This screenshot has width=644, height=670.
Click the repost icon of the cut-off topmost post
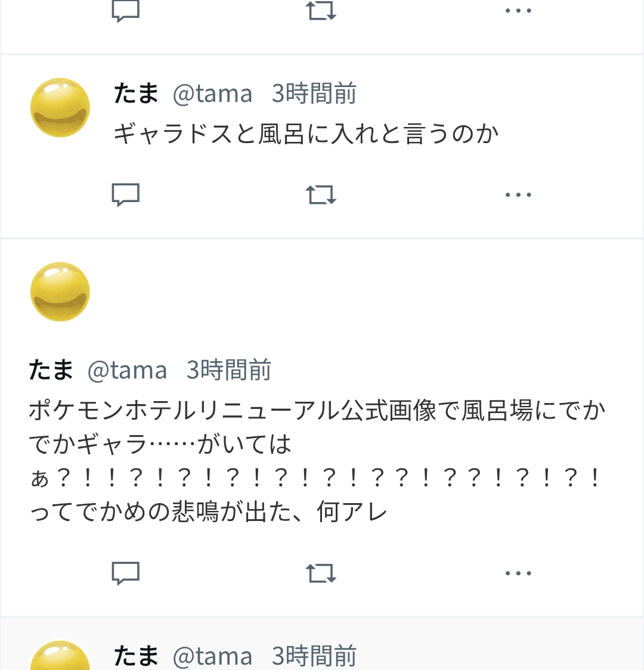coord(321,11)
